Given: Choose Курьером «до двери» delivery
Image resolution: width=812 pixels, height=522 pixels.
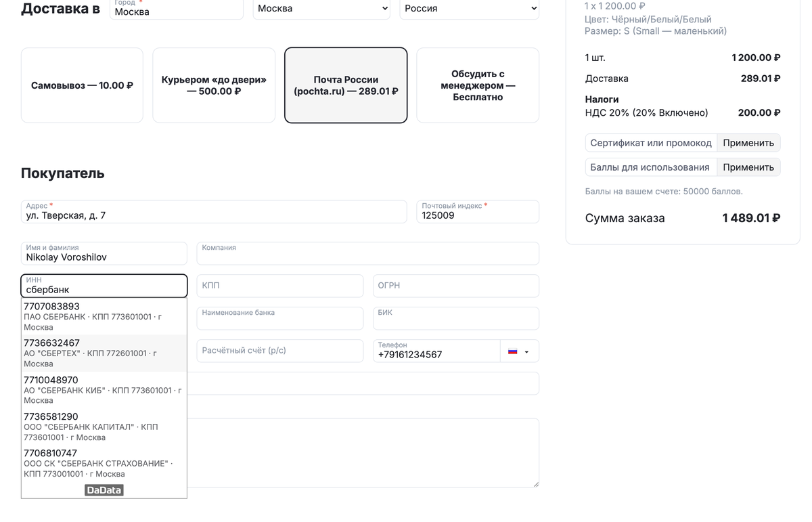Looking at the screenshot, I should point(214,85).
